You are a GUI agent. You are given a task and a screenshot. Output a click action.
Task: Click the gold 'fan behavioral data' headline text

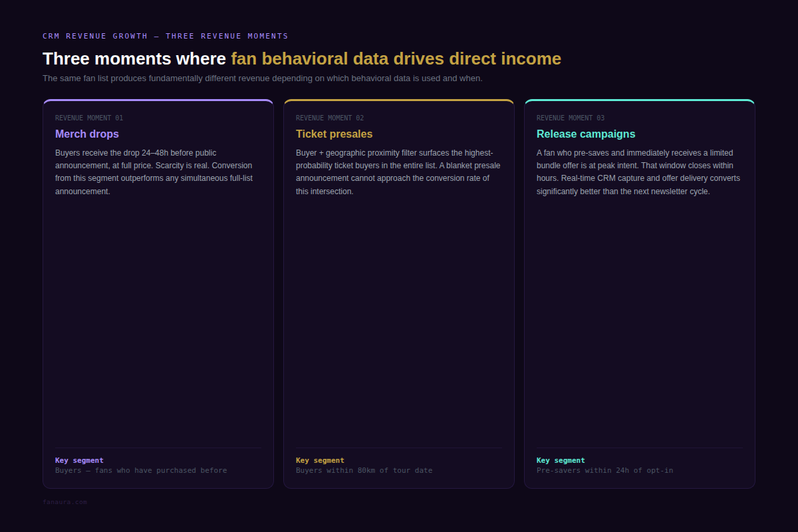310,59
